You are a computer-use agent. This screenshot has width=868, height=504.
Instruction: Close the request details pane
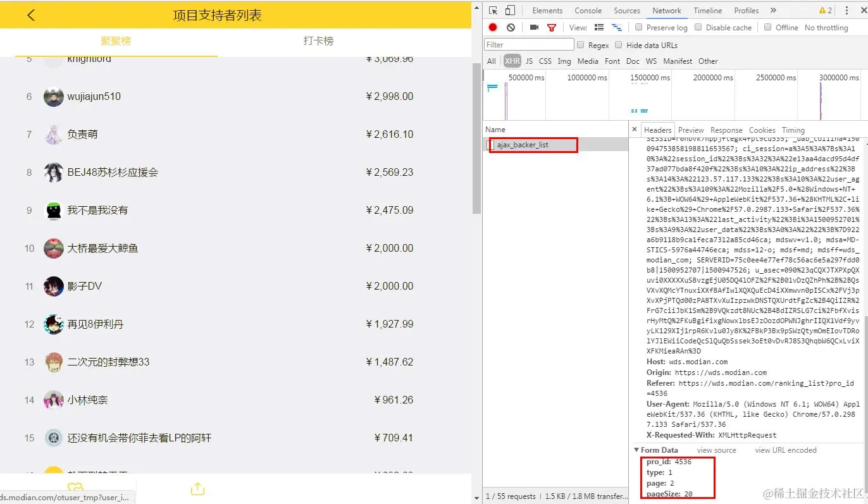[635, 130]
